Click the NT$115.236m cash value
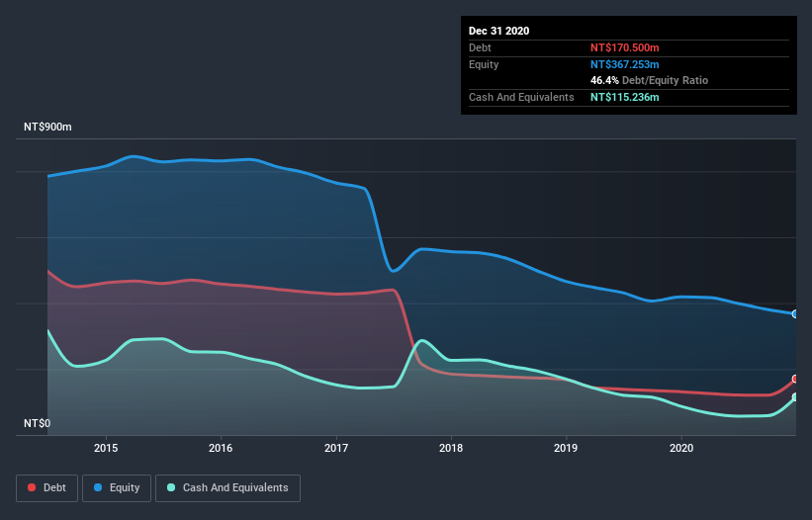Viewport: 812px width, 520px height. click(624, 97)
